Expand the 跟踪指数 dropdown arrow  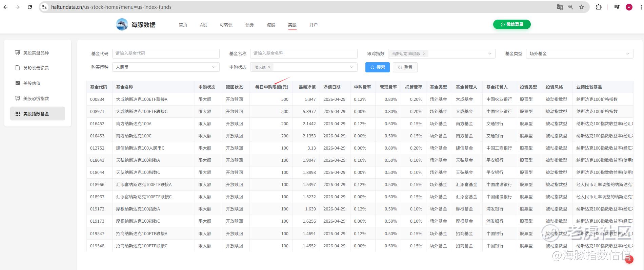[489, 53]
